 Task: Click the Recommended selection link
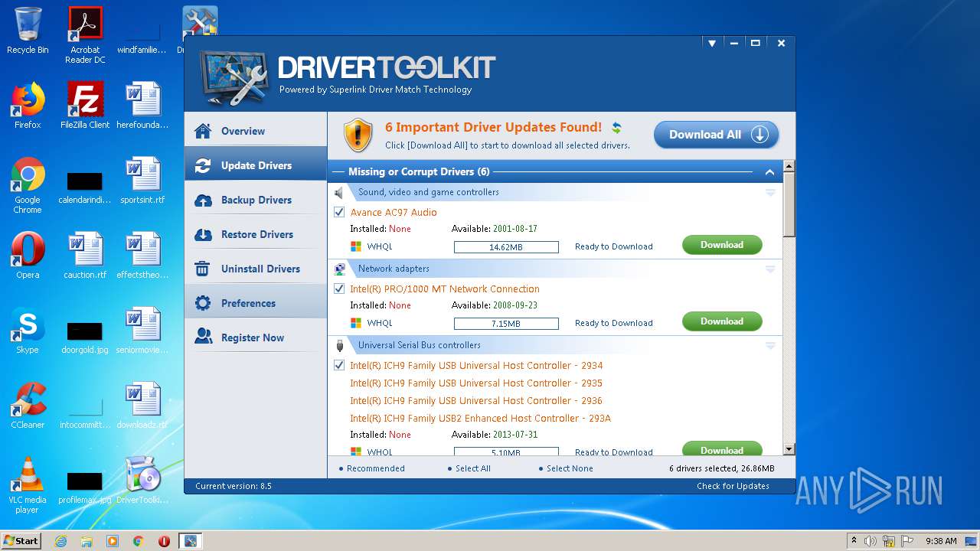(375, 468)
